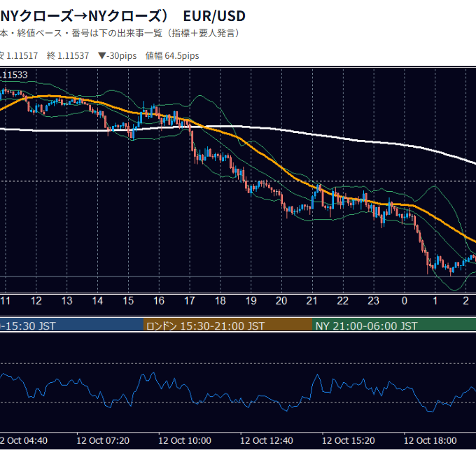The height and width of the screenshot is (469, 476).
Task: Click hour label 13 on time axis
Action: (66, 301)
